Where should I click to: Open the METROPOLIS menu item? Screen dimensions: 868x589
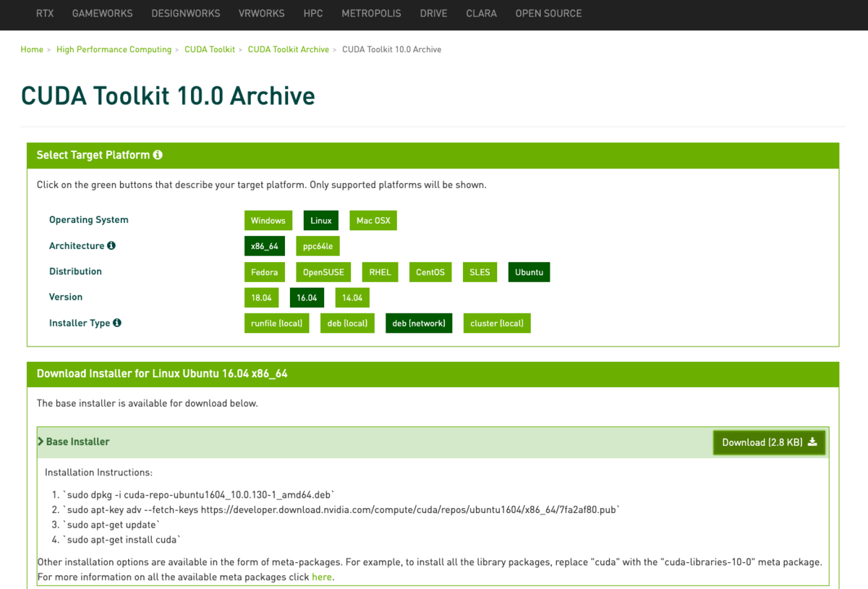(372, 14)
